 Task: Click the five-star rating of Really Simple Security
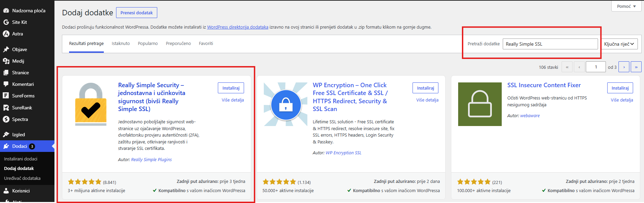tap(85, 182)
